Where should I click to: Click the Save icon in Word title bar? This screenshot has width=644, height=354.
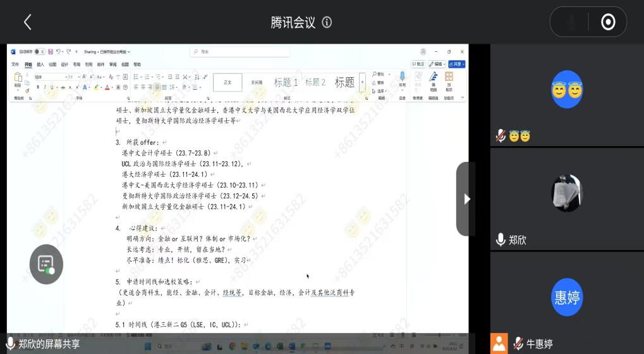51,52
